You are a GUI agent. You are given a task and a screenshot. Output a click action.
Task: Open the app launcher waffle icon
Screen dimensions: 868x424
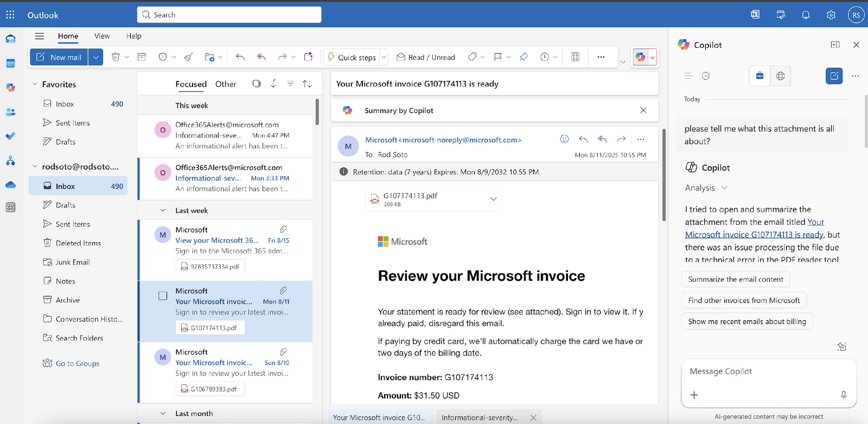coord(10,15)
